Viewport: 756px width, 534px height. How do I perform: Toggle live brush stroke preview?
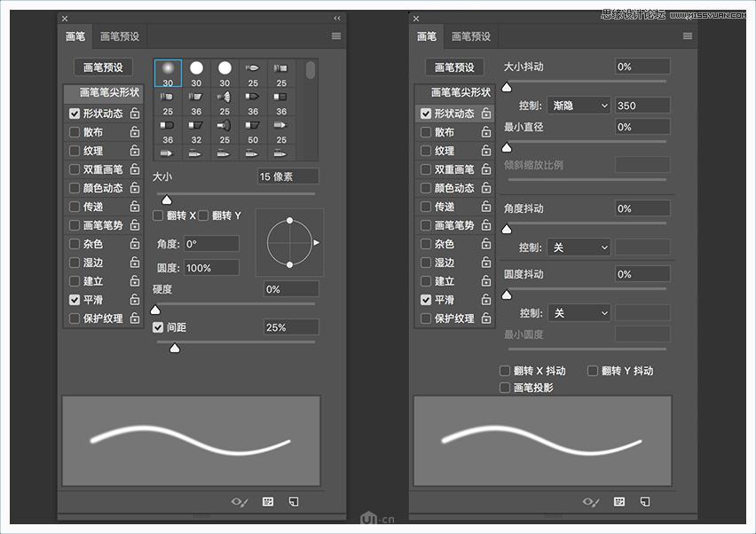(x=239, y=501)
